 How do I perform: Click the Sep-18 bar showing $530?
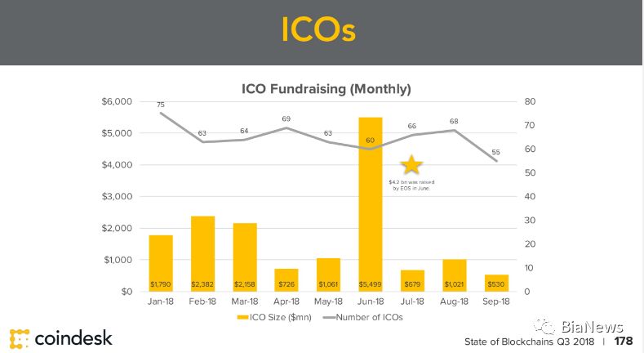coord(495,283)
